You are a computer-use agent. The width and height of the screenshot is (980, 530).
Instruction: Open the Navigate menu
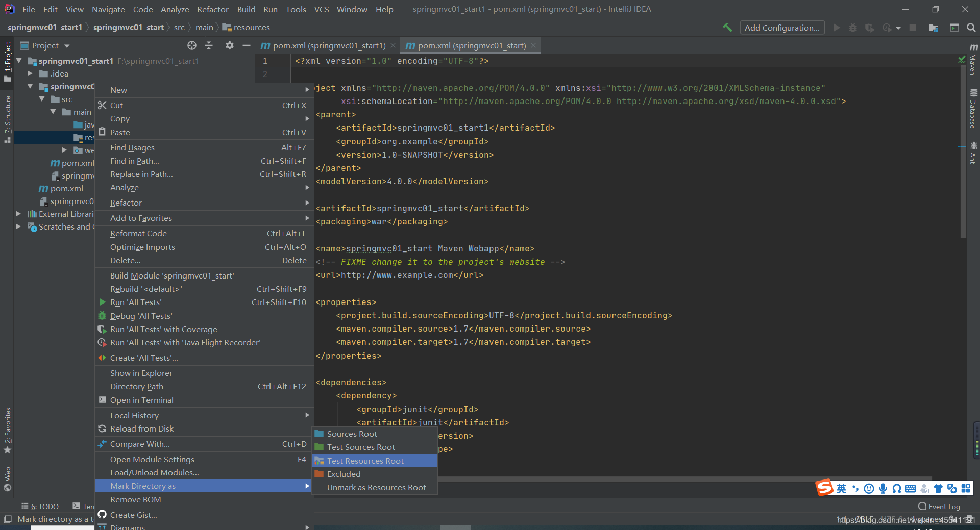108,9
